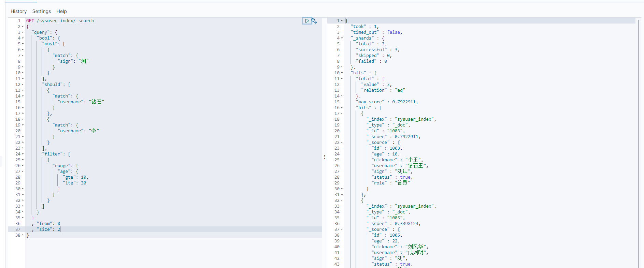
Task: Click the "nickname" : "刘风华" response line
Action: click(x=400, y=247)
